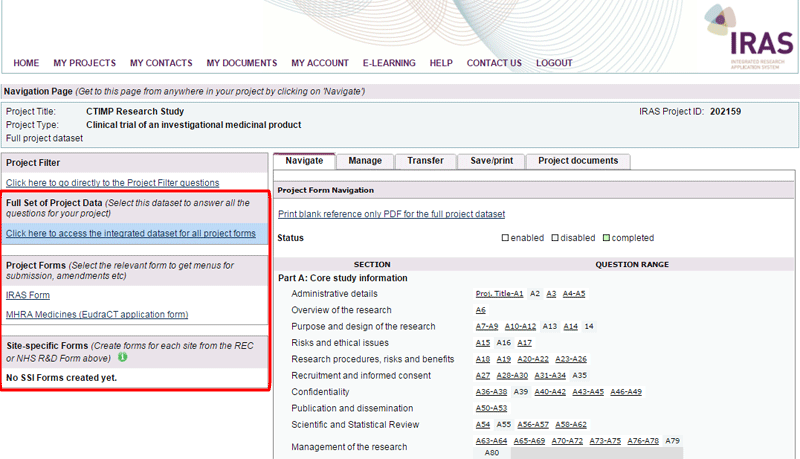Click the 'CTIMP Research Study' project title
800x459 pixels.
pos(135,111)
